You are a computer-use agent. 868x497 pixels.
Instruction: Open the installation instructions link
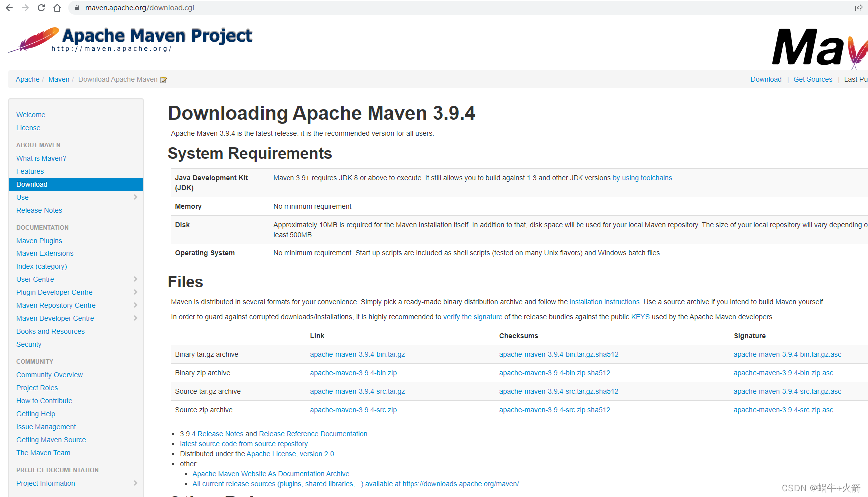click(605, 302)
